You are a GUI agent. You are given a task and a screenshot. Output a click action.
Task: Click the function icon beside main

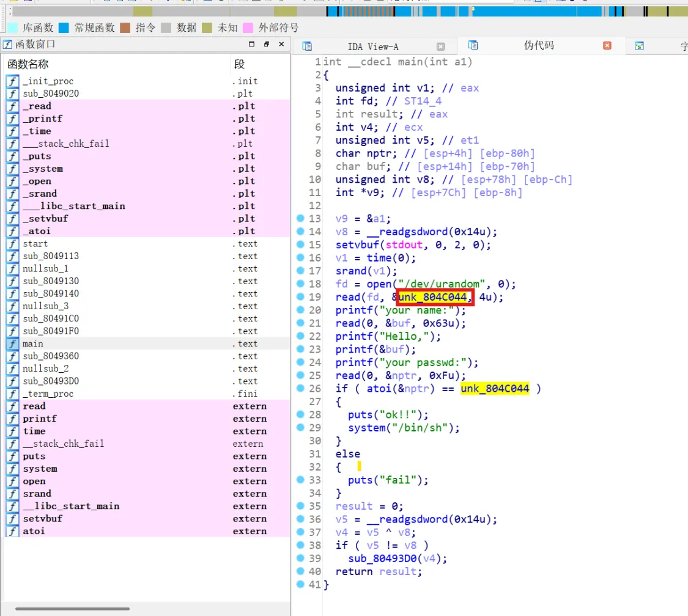(x=12, y=343)
